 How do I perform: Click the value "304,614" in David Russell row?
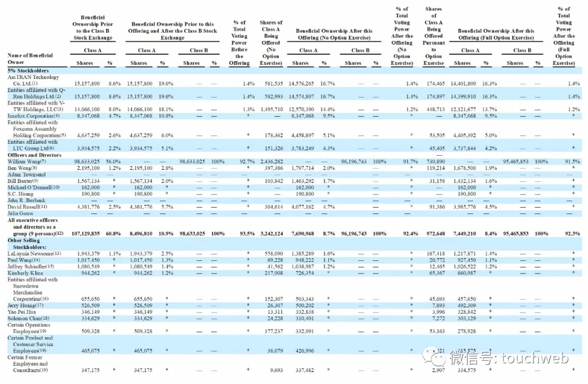(274, 206)
